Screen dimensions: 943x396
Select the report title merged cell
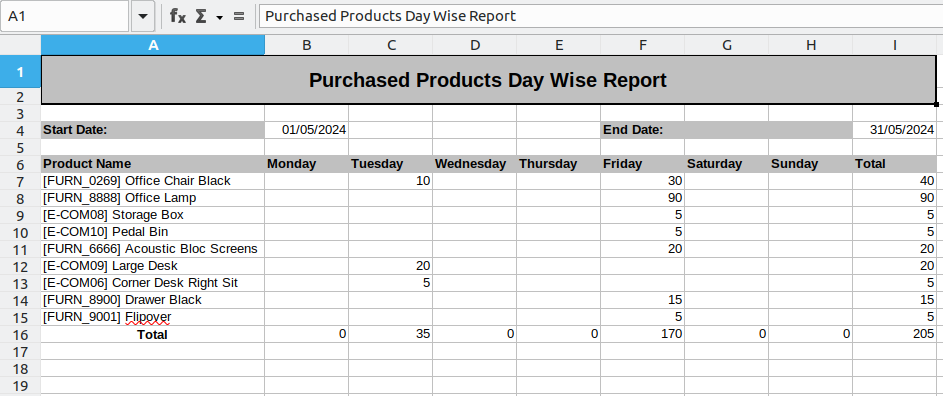488,80
